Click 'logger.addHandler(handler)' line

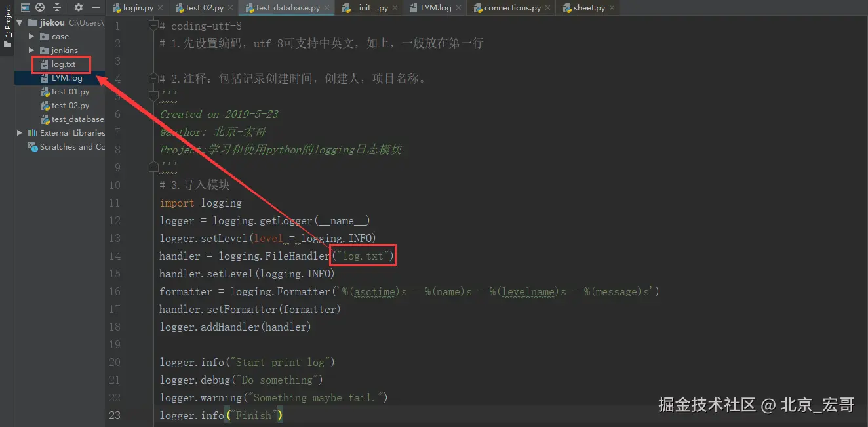point(235,327)
